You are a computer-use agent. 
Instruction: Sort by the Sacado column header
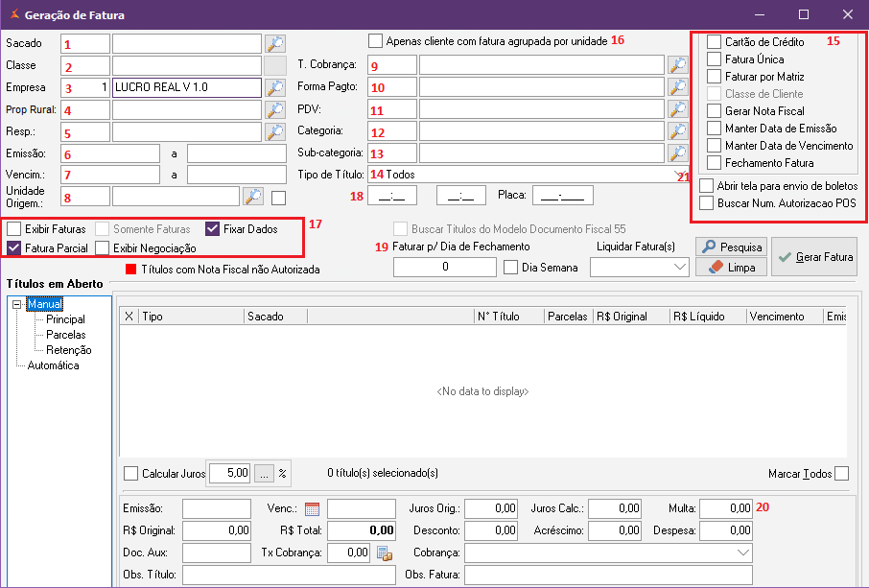click(x=275, y=317)
